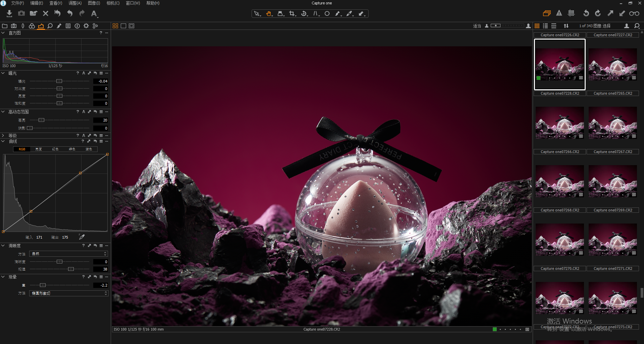Select the circle Spot removal tool
Viewport: 644px width, 344px height.
click(x=327, y=14)
